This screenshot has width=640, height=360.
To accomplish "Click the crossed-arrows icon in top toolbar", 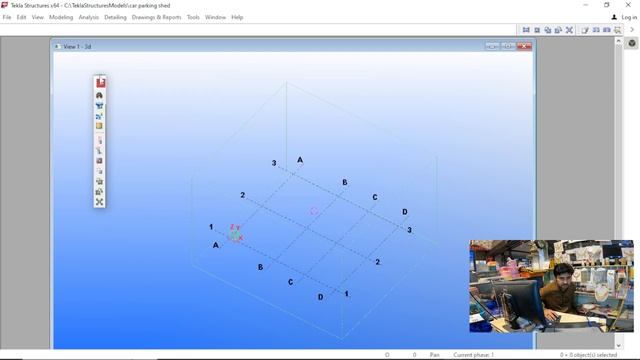I will pyautogui.click(x=569, y=30).
